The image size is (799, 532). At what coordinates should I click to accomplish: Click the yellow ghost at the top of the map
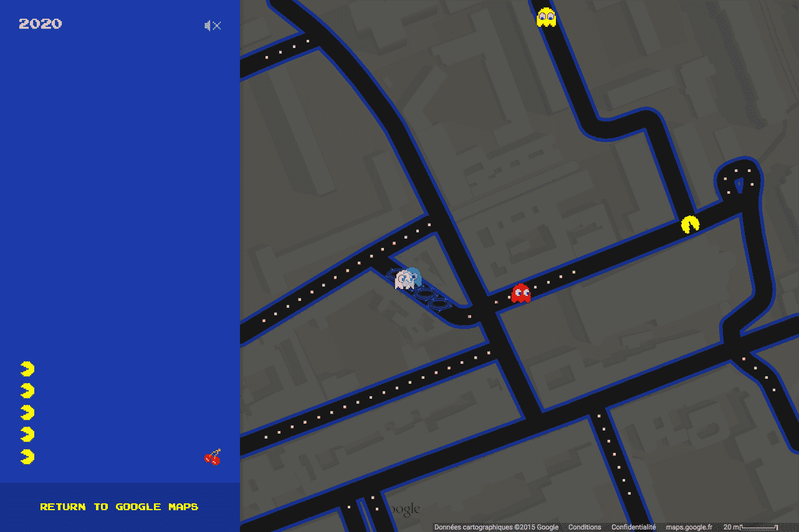(x=546, y=17)
